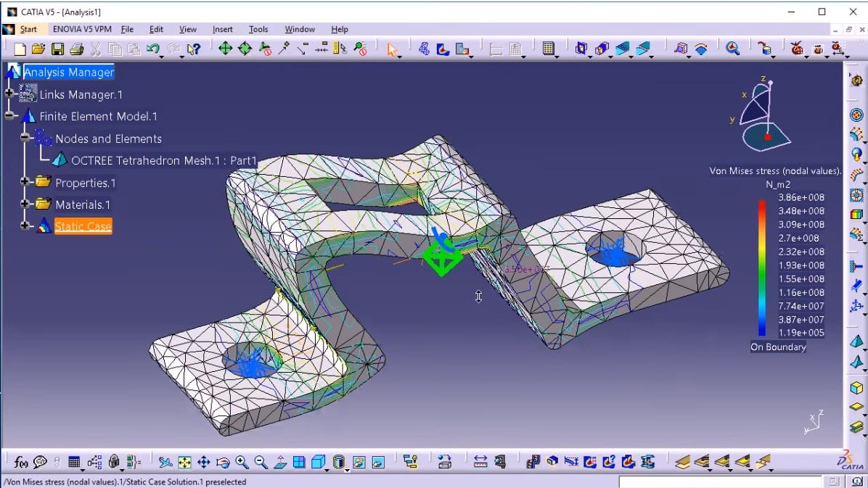Save the analysis with the floppy disk icon

click(x=57, y=49)
